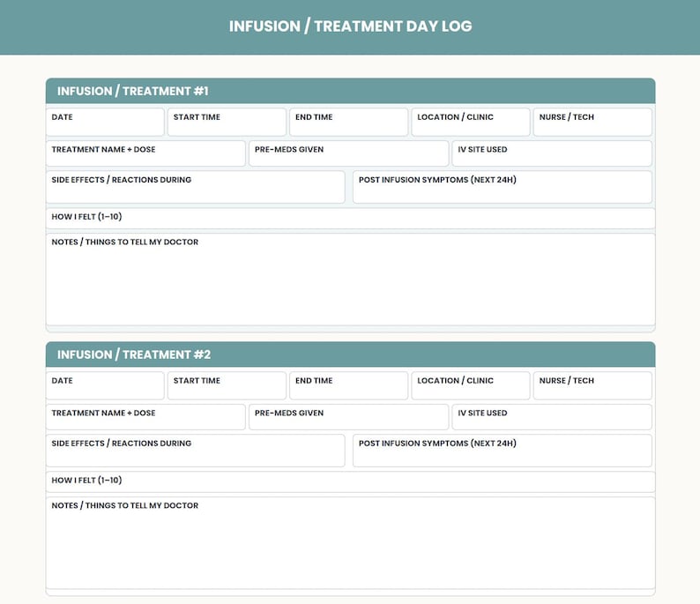Click the 'INFUSION / TREATMENT #1' section header
The image size is (700, 604).
click(351, 91)
